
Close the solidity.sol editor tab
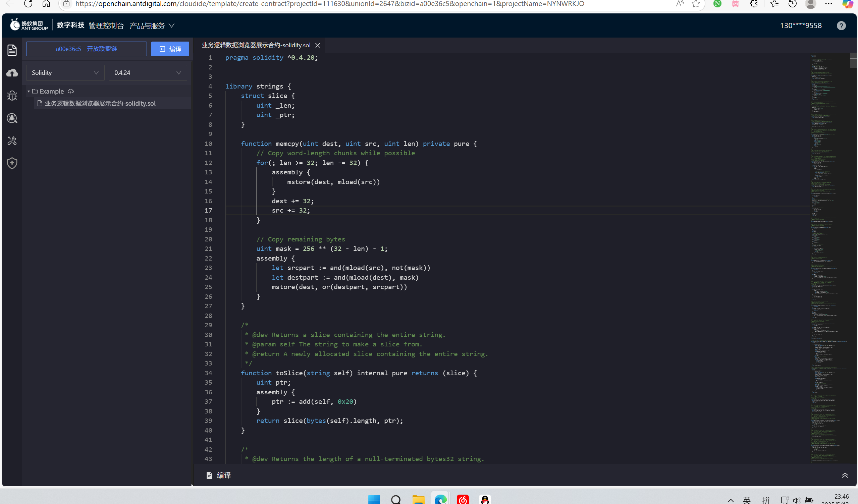(318, 45)
